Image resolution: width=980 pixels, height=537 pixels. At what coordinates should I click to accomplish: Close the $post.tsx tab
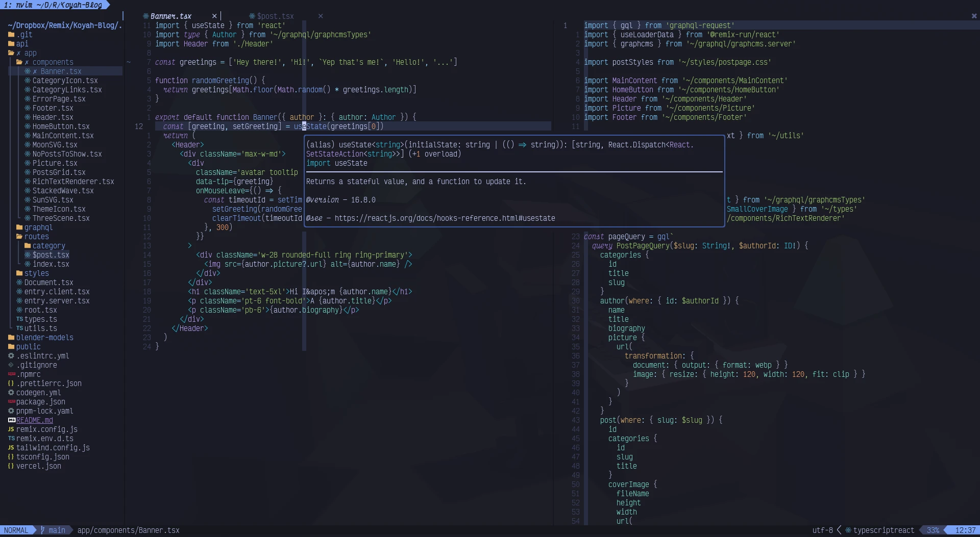point(321,16)
